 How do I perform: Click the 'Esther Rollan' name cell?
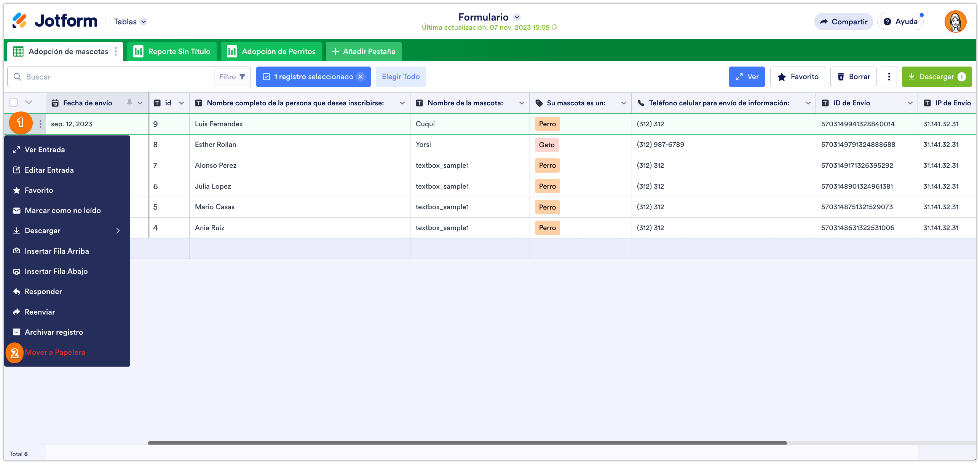pos(300,145)
